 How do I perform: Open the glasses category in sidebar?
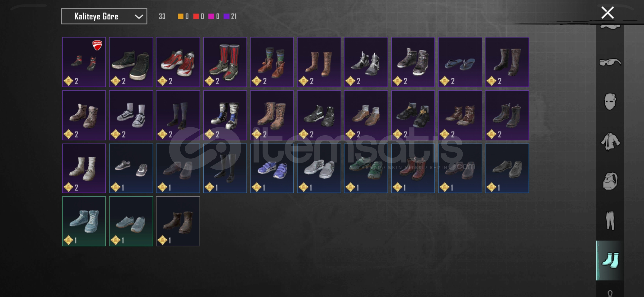tap(610, 62)
